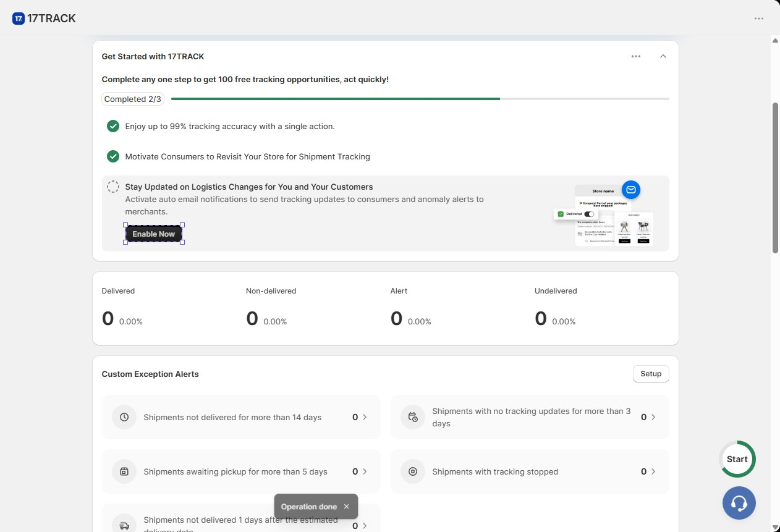Open the top-right three-dot app menu

759,19
